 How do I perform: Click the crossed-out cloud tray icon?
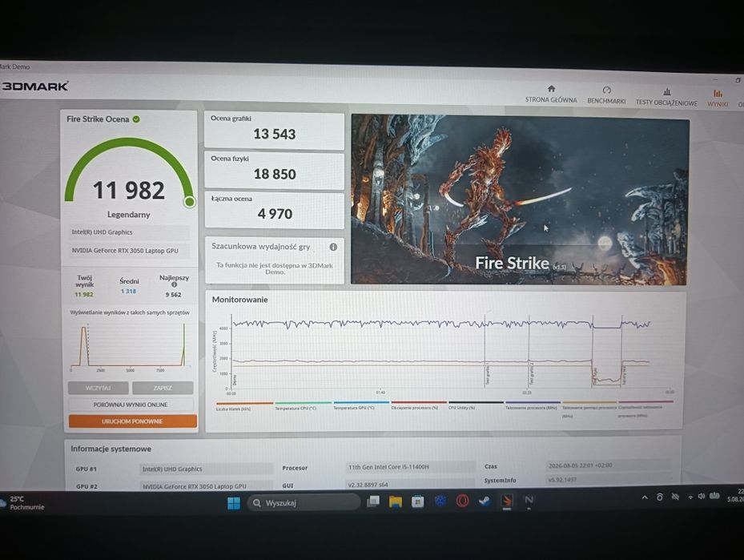(x=674, y=497)
